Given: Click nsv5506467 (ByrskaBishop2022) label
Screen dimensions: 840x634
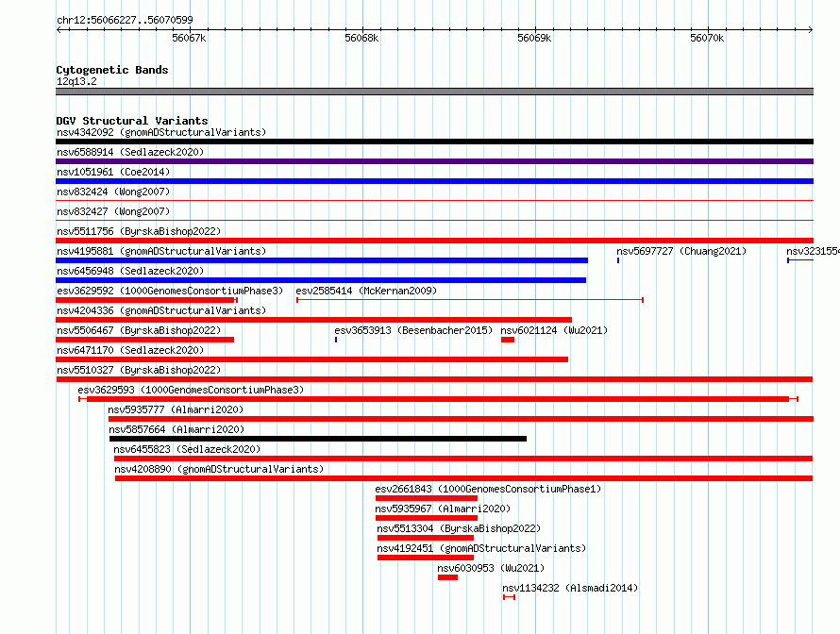Looking at the screenshot, I should tap(139, 330).
